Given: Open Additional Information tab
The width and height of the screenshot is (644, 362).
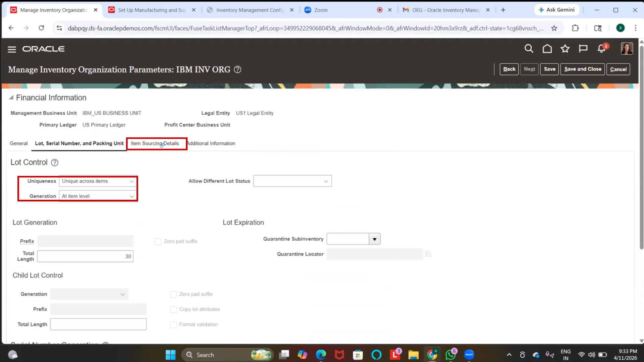Looking at the screenshot, I should (211, 143).
